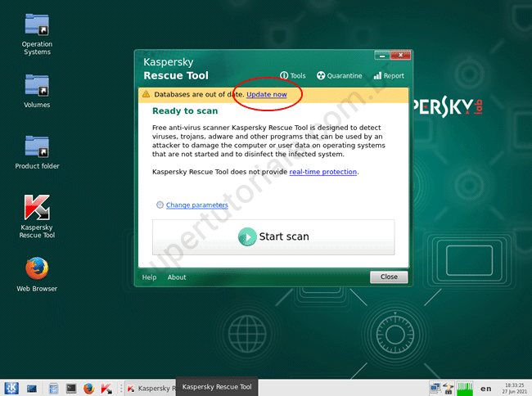
Task: Open the About menu item
Action: coord(177,277)
